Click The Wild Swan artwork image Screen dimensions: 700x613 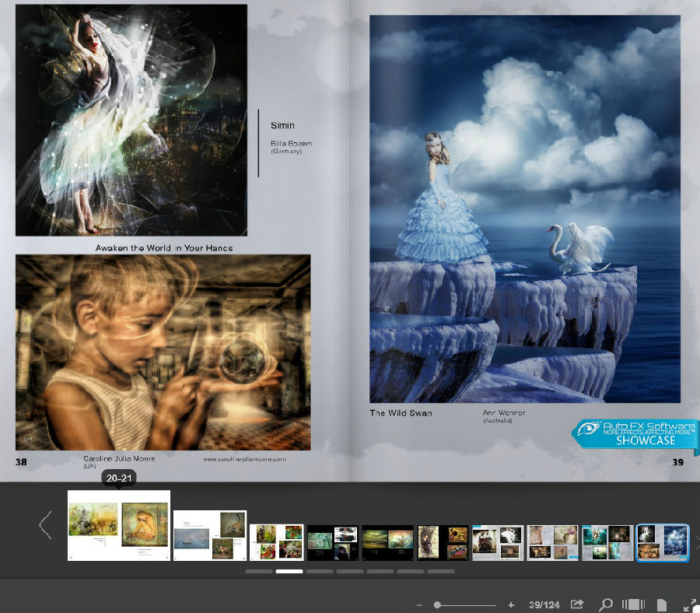click(x=525, y=209)
